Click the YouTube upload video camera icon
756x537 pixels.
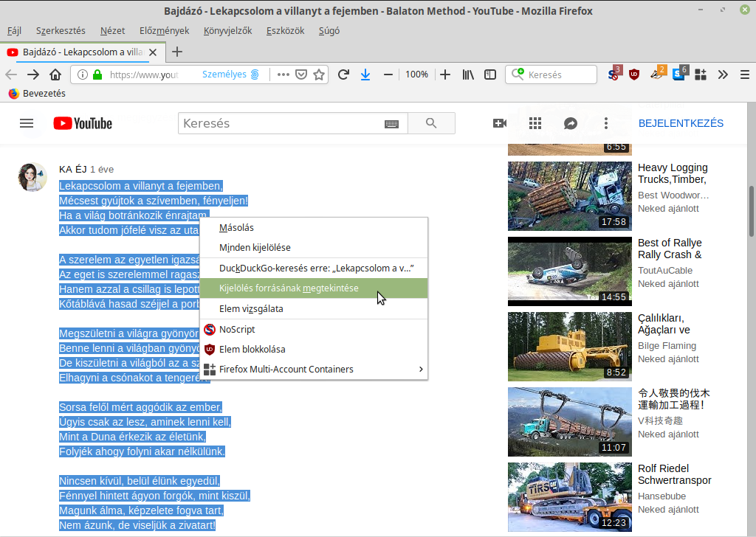tap(500, 123)
